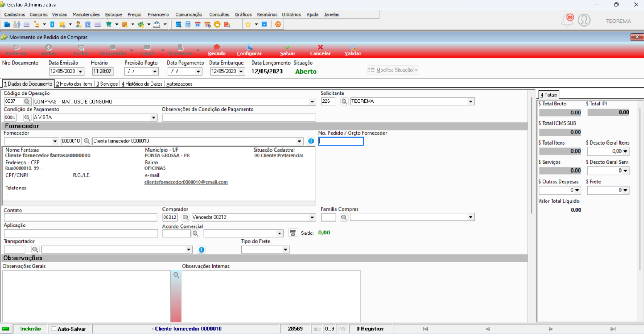This screenshot has height=334, width=644.
Task: Open the Financeiro menu
Action: [x=158, y=15]
